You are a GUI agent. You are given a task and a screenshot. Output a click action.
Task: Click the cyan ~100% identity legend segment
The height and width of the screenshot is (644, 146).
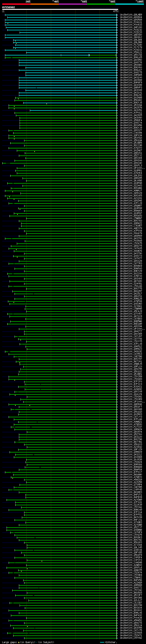click(130, 4)
